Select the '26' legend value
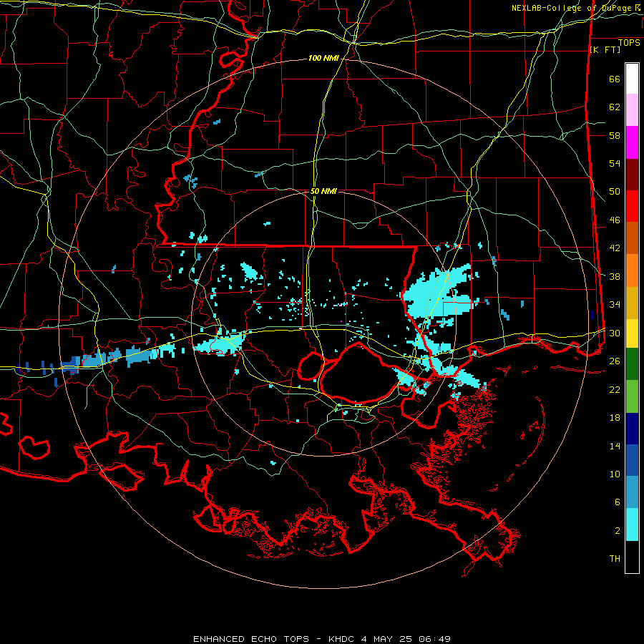Image resolution: width=644 pixels, height=644 pixels. pos(615,361)
